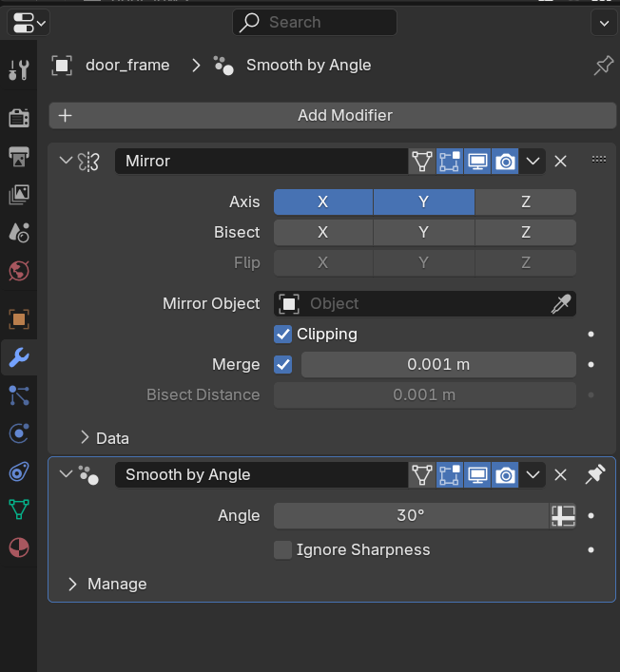Disable Axis X mirroring
This screenshot has width=620, height=672.
323,202
